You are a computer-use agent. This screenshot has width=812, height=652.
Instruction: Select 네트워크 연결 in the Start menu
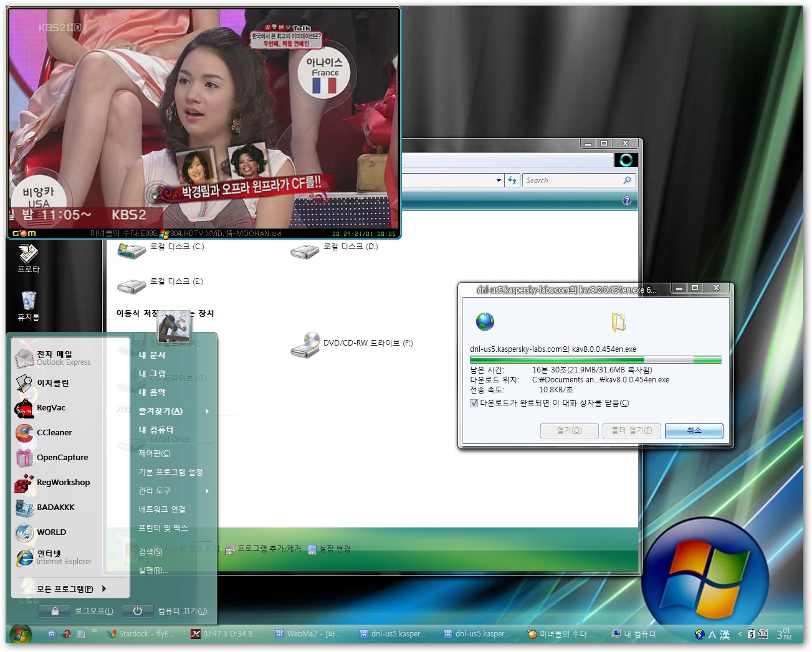[162, 510]
